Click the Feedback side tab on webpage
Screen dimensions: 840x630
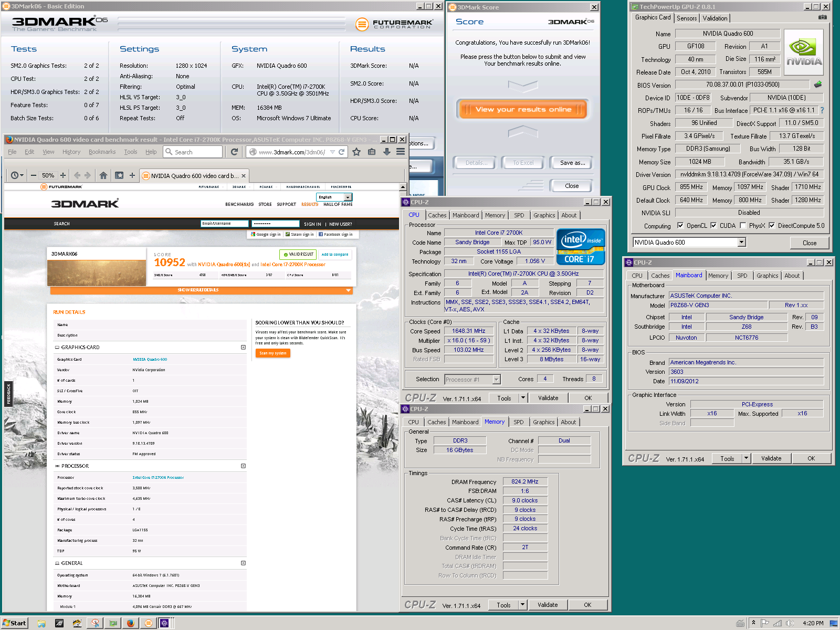tap(8, 394)
